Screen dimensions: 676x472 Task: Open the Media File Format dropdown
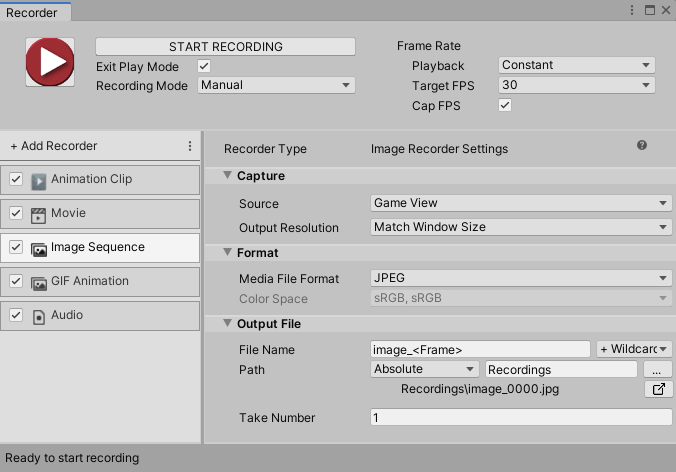(521, 278)
